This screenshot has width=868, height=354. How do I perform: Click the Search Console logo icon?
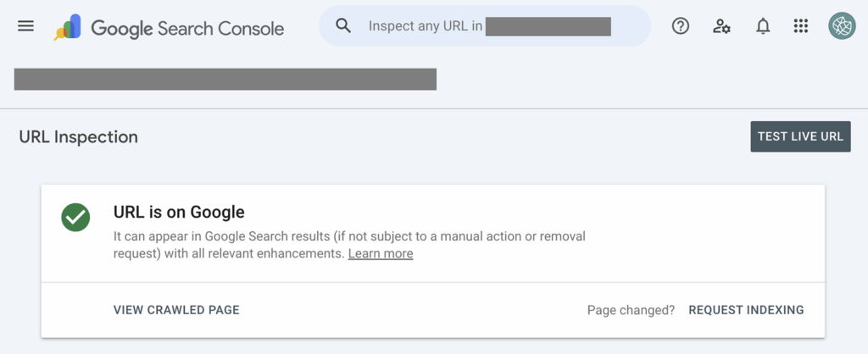(x=68, y=27)
